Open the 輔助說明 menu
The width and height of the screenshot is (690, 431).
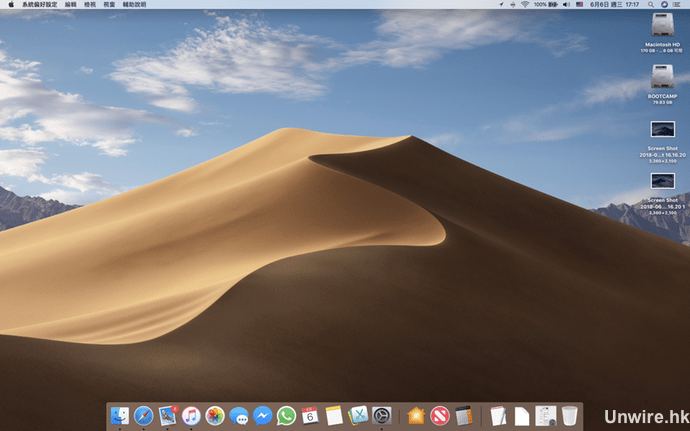(134, 4)
